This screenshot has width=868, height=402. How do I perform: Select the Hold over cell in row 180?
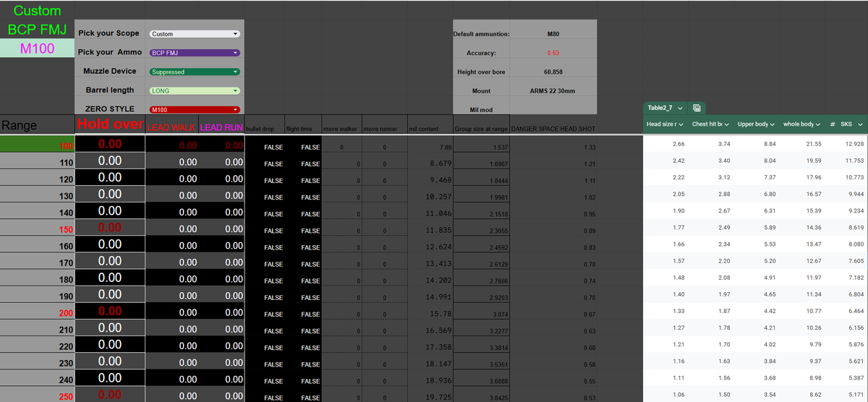point(110,278)
